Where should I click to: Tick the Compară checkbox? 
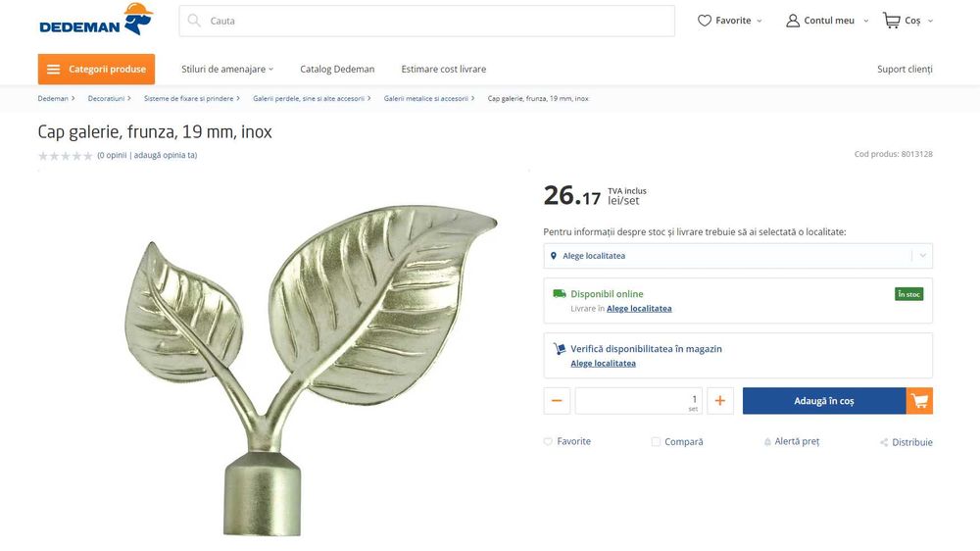pyautogui.click(x=656, y=442)
